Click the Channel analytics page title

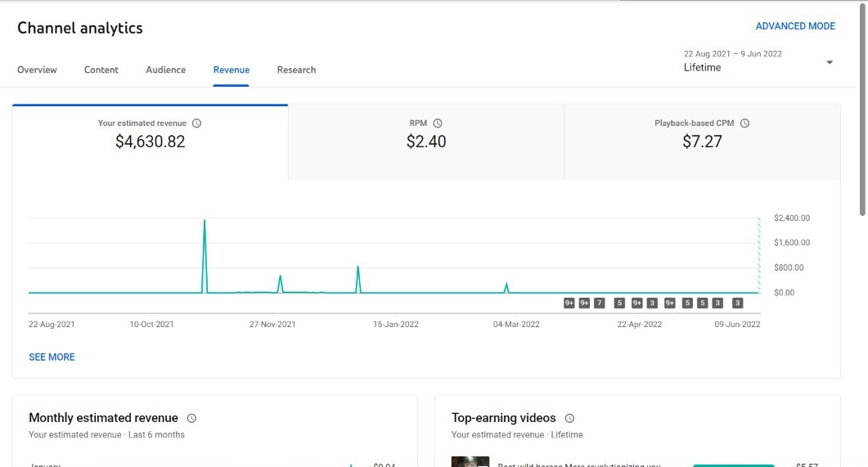click(x=79, y=29)
